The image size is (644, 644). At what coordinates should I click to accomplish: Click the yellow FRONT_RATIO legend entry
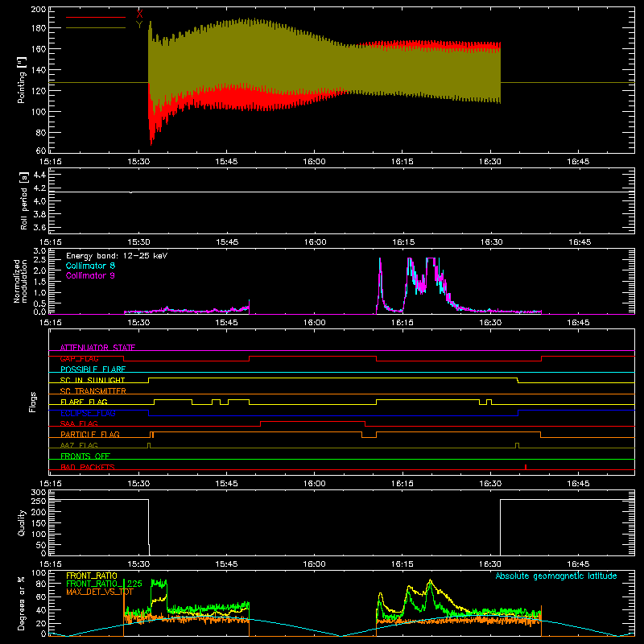[x=92, y=576]
